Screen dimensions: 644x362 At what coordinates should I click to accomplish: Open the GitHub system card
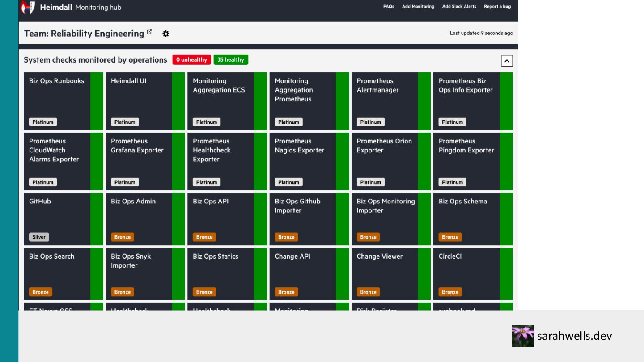64,219
